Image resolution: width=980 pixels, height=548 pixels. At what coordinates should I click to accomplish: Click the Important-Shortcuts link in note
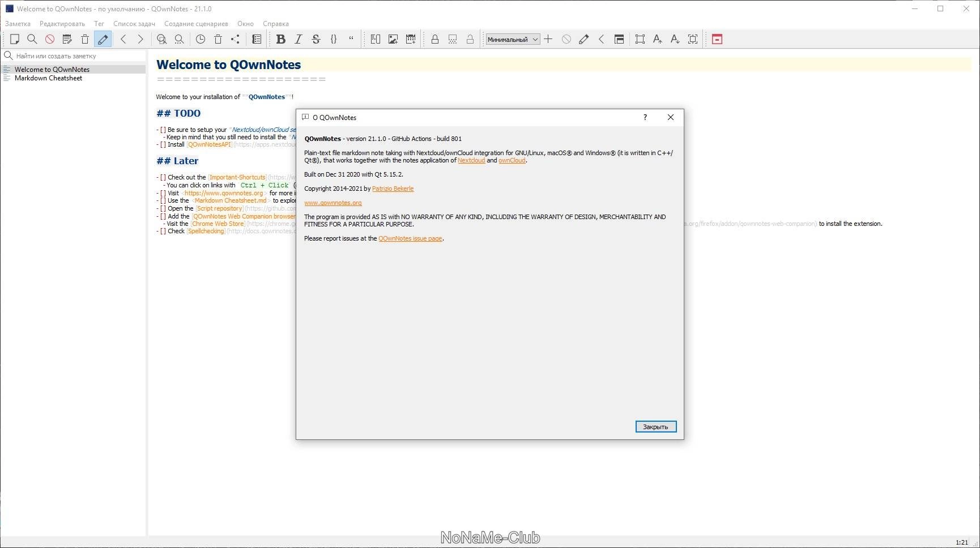(x=237, y=177)
